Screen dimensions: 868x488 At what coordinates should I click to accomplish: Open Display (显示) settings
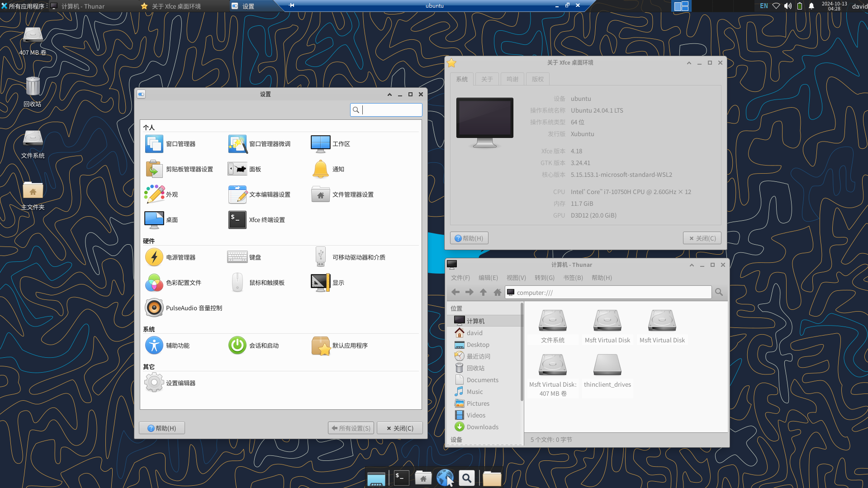328,283
